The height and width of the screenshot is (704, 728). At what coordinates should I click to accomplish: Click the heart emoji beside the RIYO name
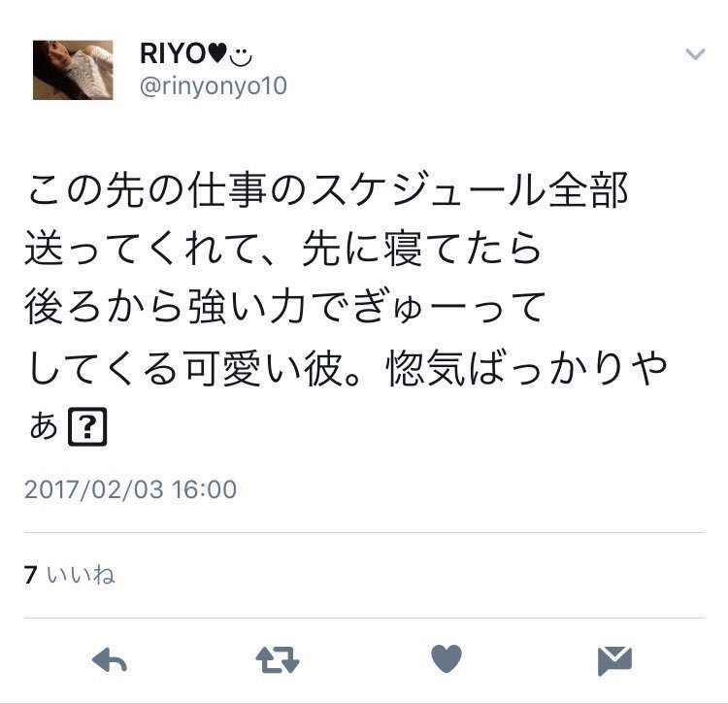(216, 53)
